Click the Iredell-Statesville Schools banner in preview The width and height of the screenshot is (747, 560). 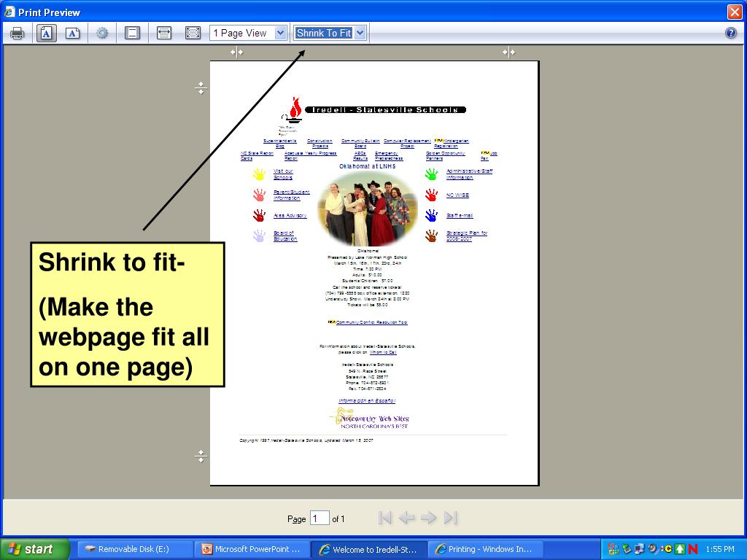click(x=385, y=109)
